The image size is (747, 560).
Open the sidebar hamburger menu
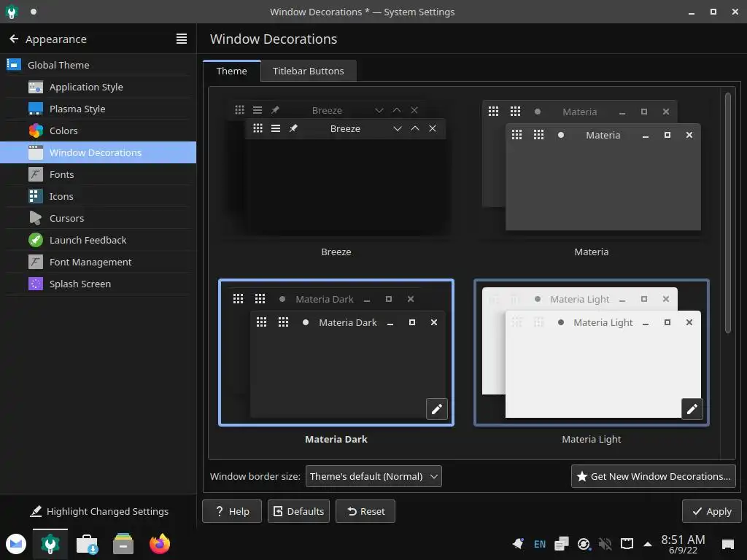(182, 39)
